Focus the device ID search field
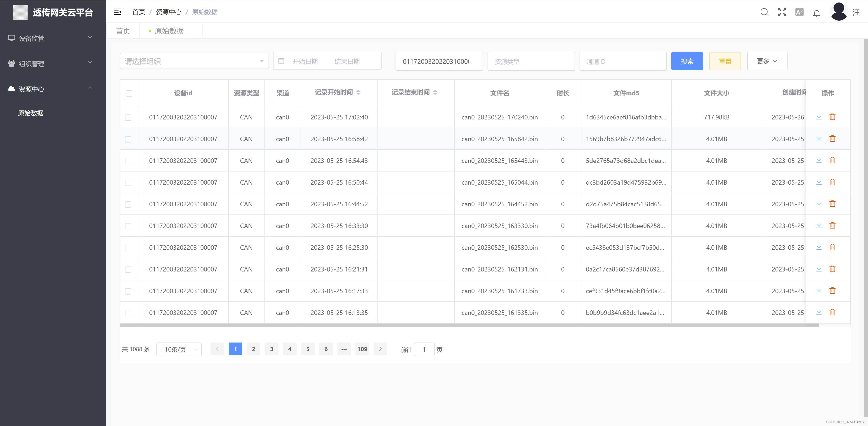This screenshot has width=868, height=426. point(439,61)
